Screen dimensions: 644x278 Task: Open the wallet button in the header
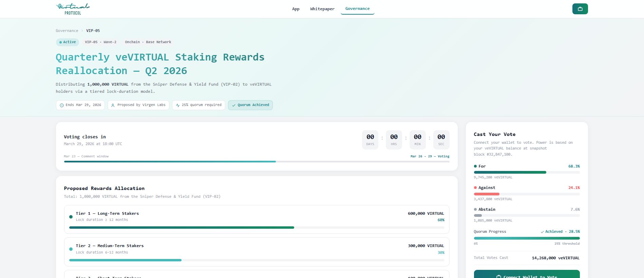pyautogui.click(x=580, y=9)
